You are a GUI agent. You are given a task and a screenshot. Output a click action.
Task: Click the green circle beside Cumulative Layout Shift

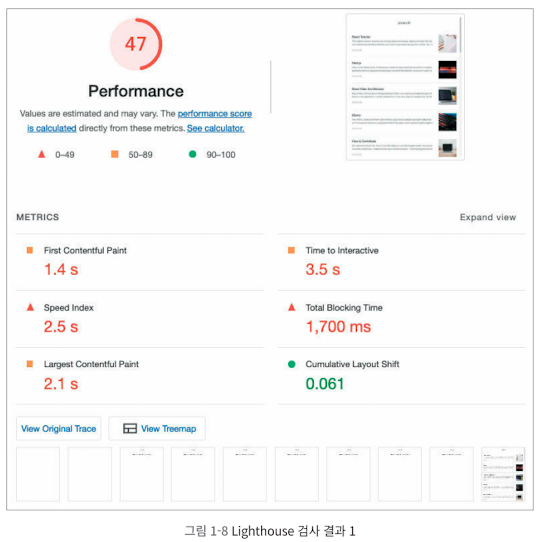[291, 364]
